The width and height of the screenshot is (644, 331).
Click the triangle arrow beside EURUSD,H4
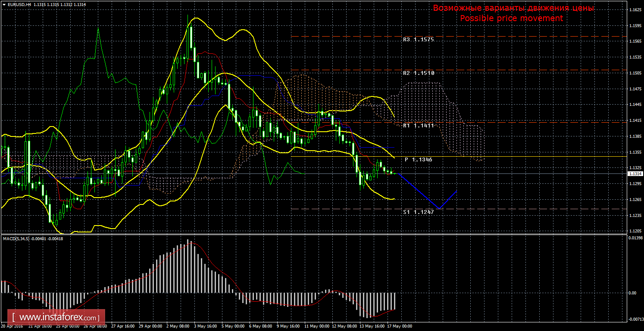click(x=3, y=4)
